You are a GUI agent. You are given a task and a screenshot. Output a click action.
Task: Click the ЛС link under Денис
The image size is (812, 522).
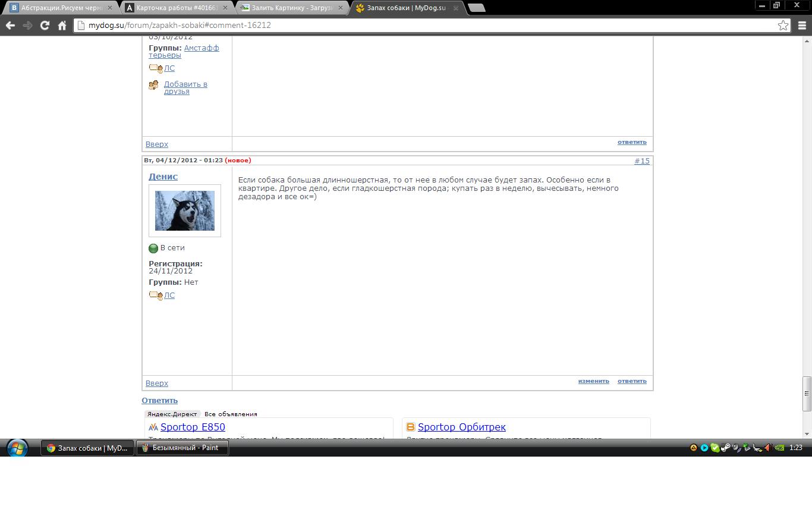tap(169, 295)
